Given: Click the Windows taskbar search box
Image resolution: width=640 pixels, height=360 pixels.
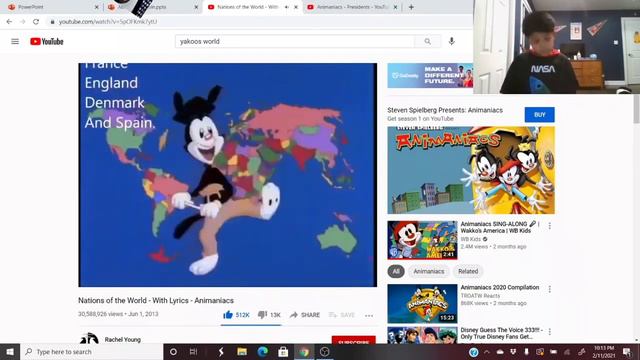Looking at the screenshot, I should (x=91, y=352).
